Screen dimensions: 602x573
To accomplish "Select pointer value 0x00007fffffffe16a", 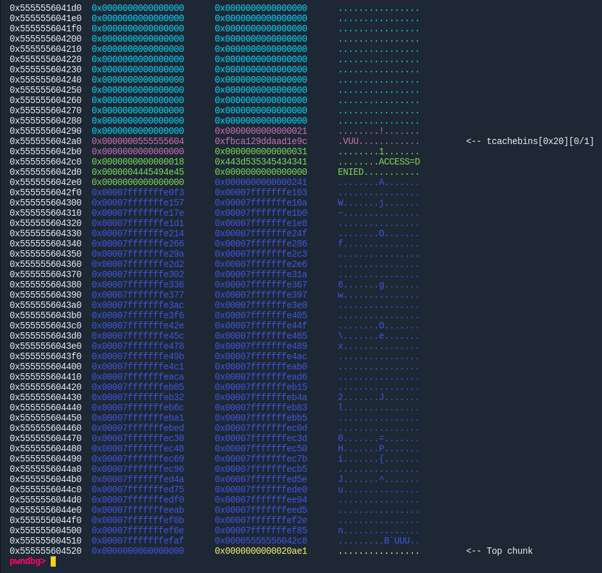I will coord(261,203).
